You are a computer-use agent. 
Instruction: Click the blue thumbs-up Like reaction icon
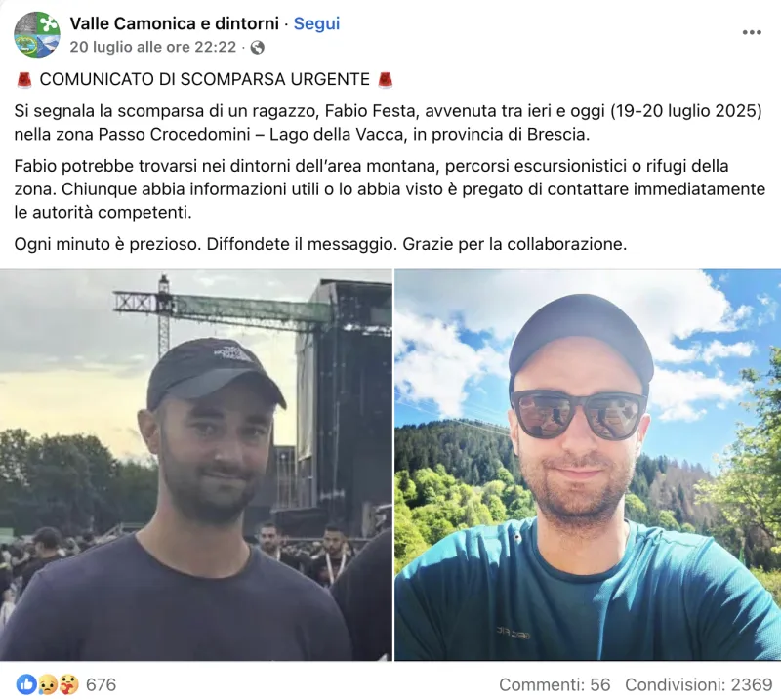(x=26, y=684)
